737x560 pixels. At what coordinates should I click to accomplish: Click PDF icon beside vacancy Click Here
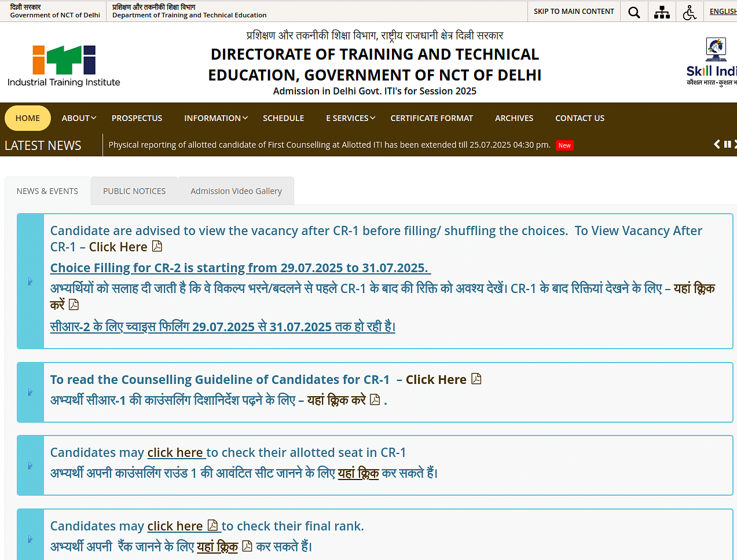point(157,247)
